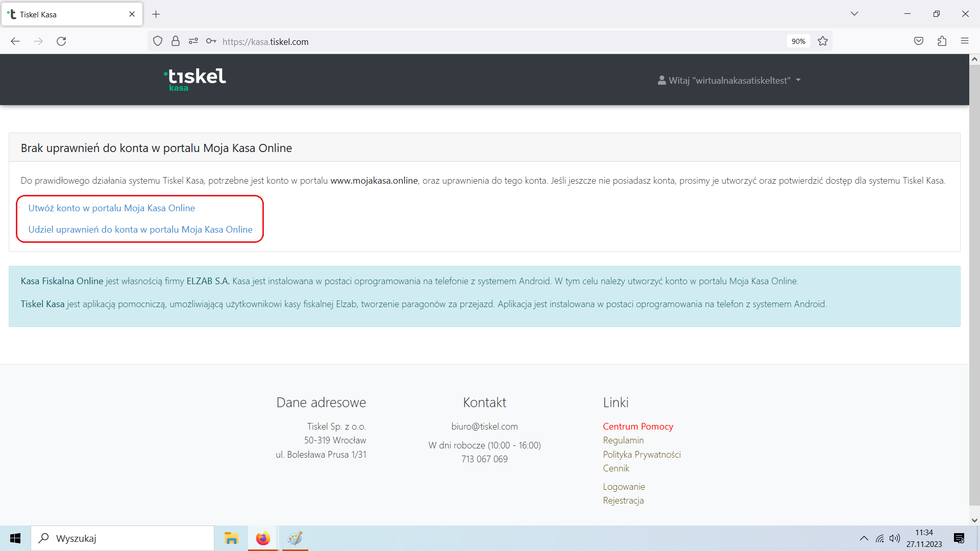Image resolution: width=980 pixels, height=551 pixels.
Task: Open the Polityka Prywatności link
Action: (x=642, y=455)
